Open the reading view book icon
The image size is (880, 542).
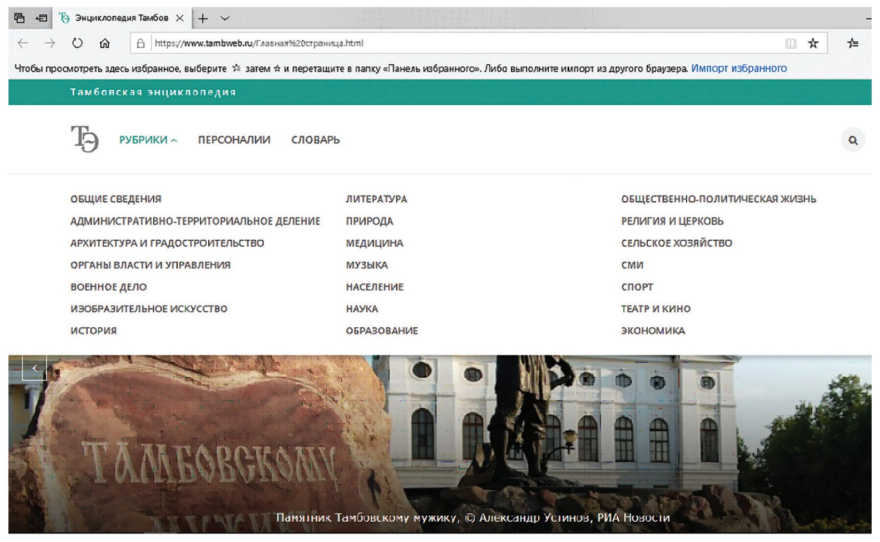click(x=790, y=44)
